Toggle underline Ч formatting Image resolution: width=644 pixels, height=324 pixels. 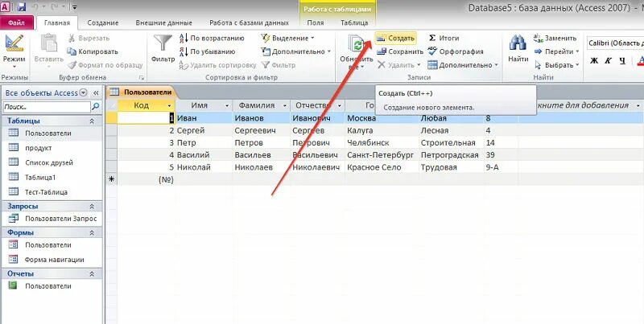tap(622, 60)
